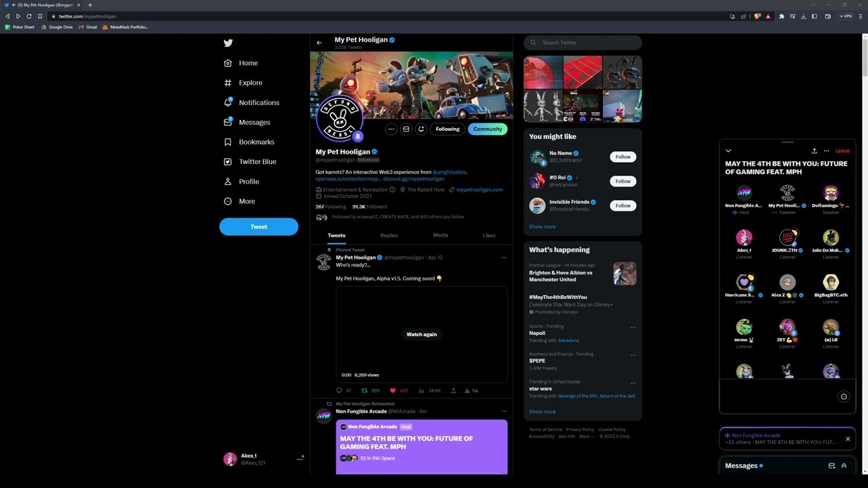This screenshot has height=488, width=868.
Task: Open the $PEPE trend's three-dot options
Action: tap(633, 355)
